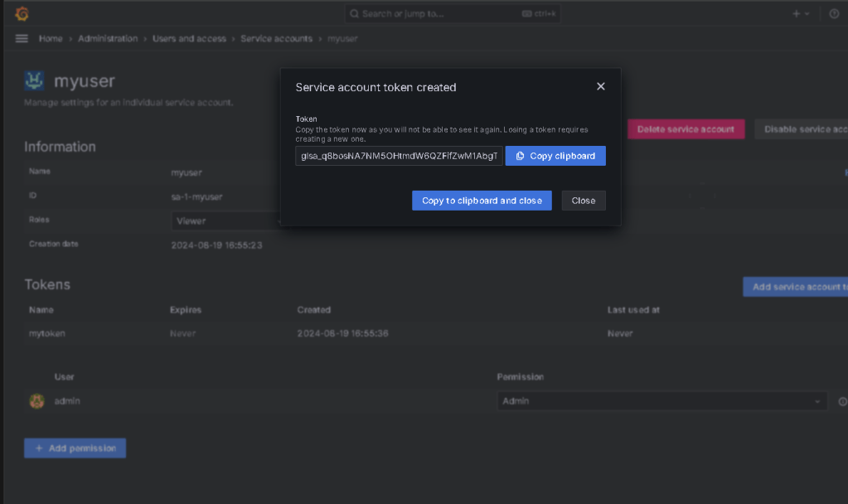Click Delete service account button
Viewport: 848px width, 504px height.
pyautogui.click(x=686, y=129)
